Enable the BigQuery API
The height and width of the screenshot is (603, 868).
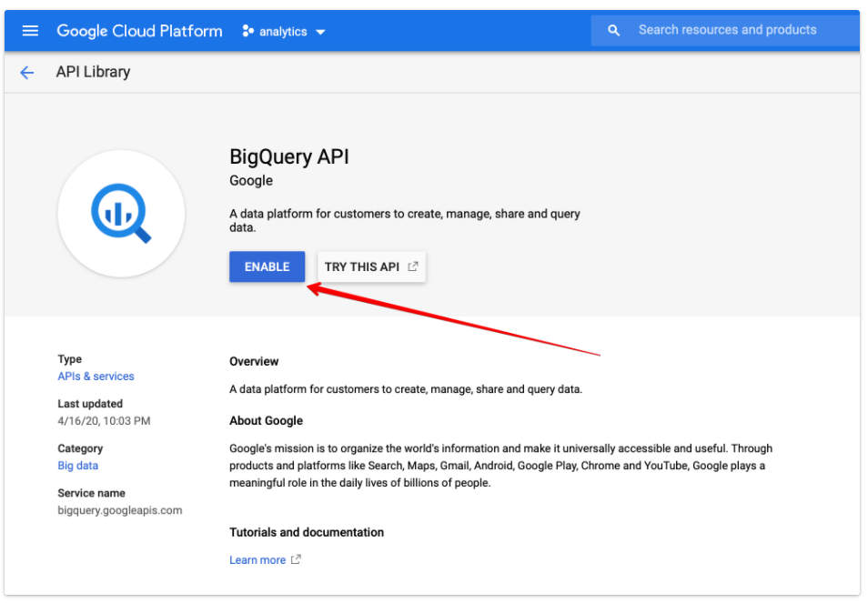point(267,266)
